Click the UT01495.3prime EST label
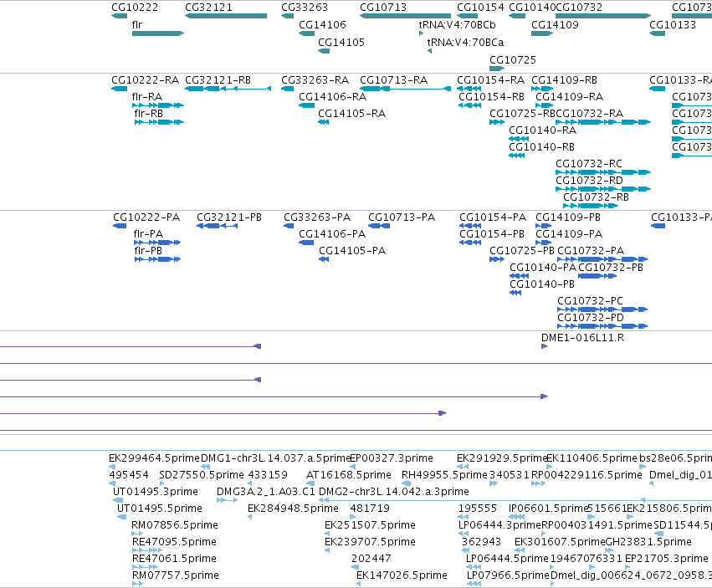712x588 pixels. 156,492
